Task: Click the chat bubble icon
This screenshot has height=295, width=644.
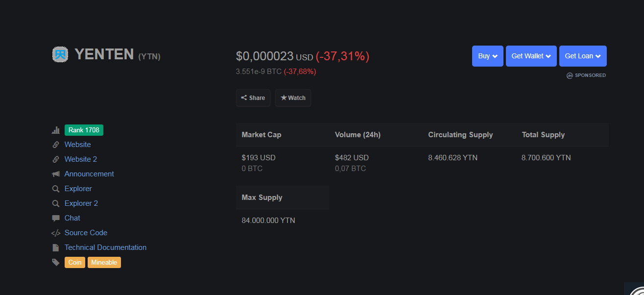Action: click(x=56, y=218)
